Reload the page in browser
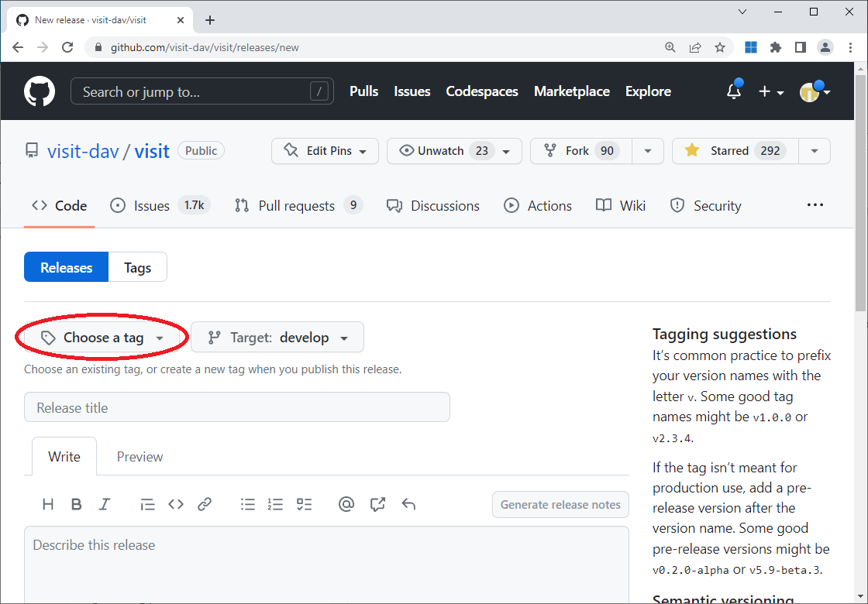Image resolution: width=868 pixels, height=604 pixels. click(x=67, y=47)
